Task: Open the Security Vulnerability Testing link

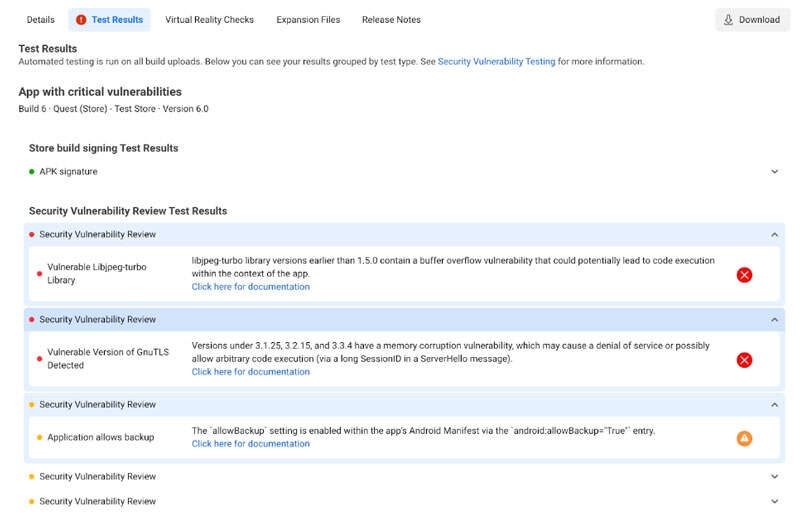Action: click(x=496, y=62)
